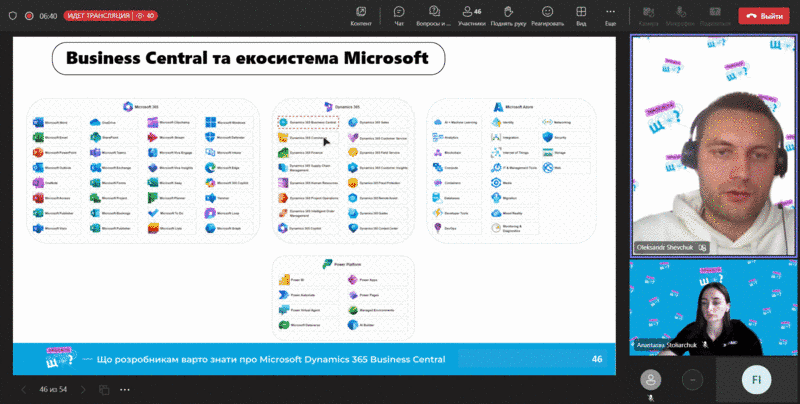
Task: Click the Dynamics 365 group heading
Action: (x=342, y=107)
